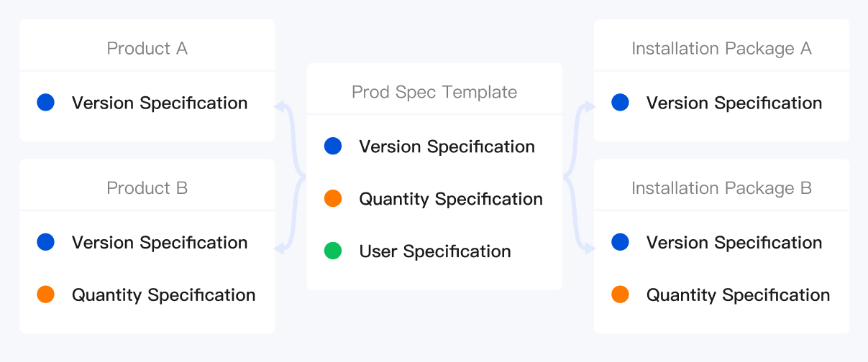Select Installation Package A header

pos(721,48)
